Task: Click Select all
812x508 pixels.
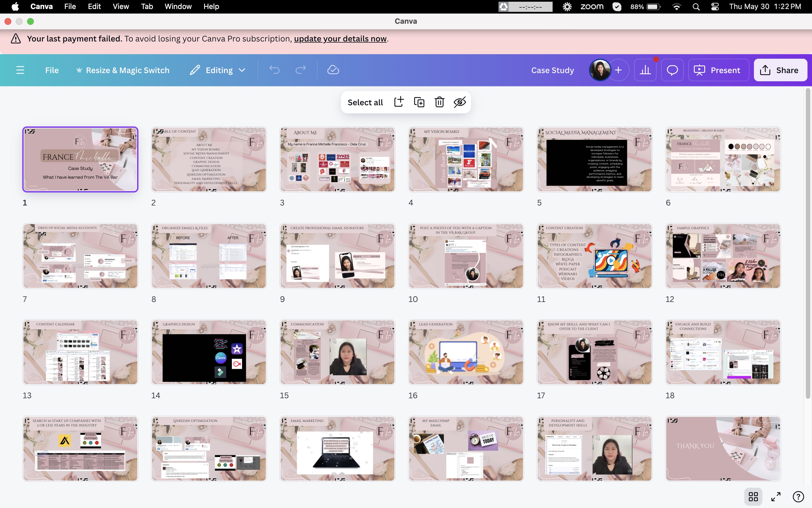Action: click(x=365, y=102)
